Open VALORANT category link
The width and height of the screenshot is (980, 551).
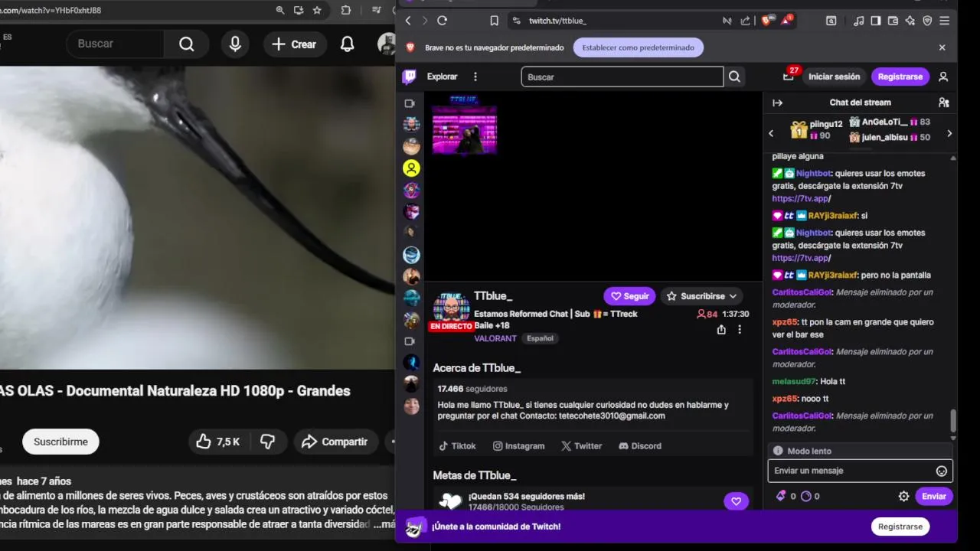coord(495,338)
